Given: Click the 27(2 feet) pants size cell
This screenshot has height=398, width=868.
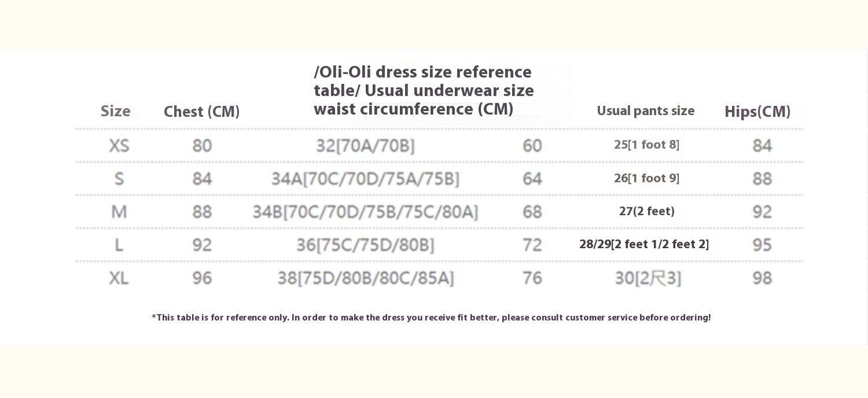Looking at the screenshot, I should pos(646,211).
